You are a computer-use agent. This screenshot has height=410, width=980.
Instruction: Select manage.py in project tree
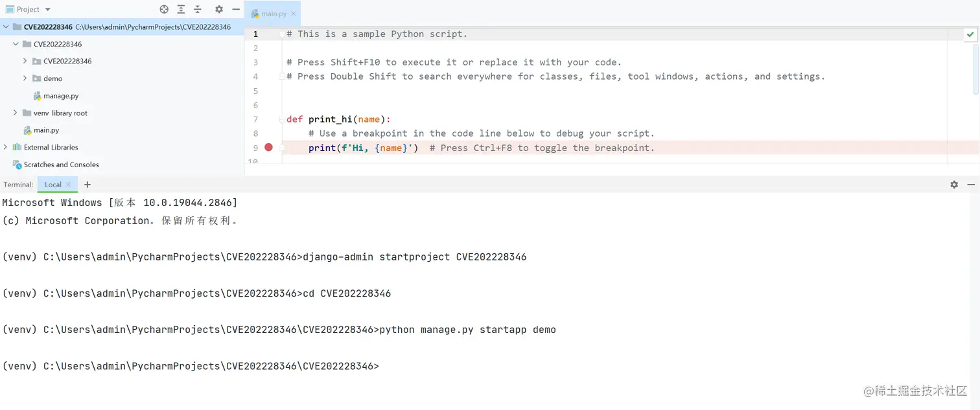(61, 96)
